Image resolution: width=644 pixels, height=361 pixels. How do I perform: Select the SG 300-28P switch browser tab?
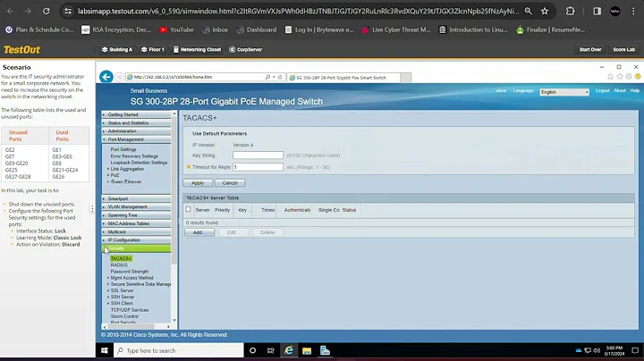343,78
